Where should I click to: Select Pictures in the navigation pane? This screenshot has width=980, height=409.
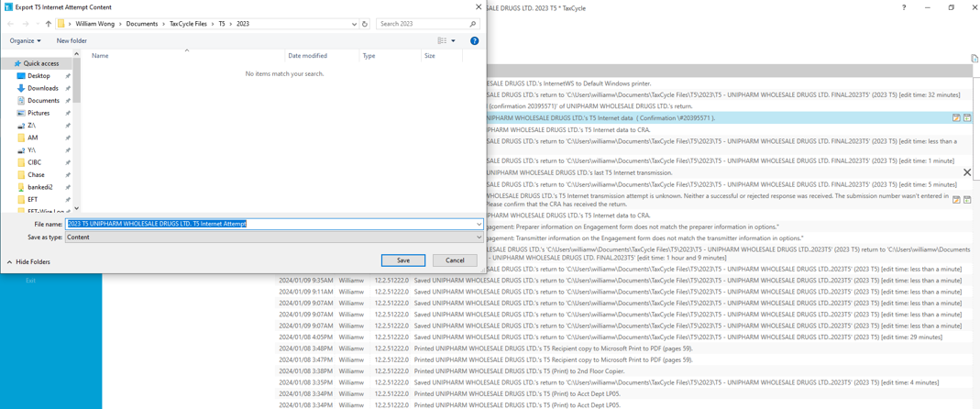coord(39,113)
